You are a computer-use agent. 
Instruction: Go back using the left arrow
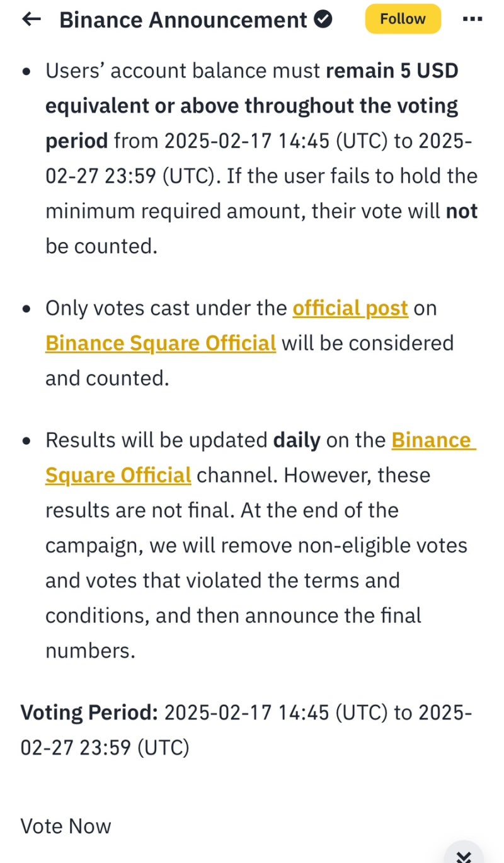pos(31,20)
